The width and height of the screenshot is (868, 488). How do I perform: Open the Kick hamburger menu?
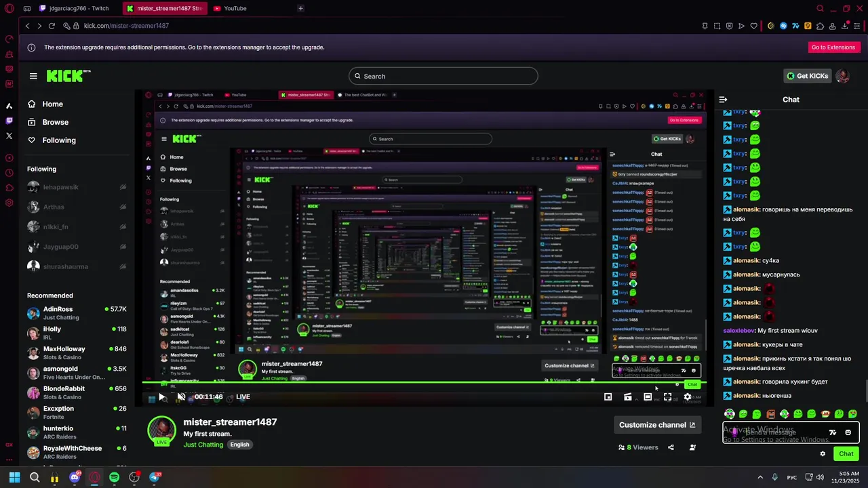33,76
